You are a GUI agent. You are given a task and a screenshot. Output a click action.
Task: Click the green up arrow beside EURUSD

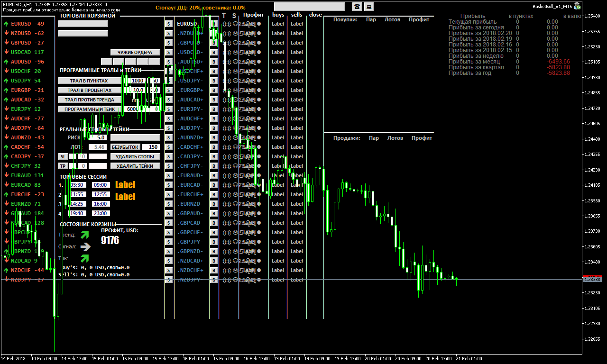pos(6,24)
